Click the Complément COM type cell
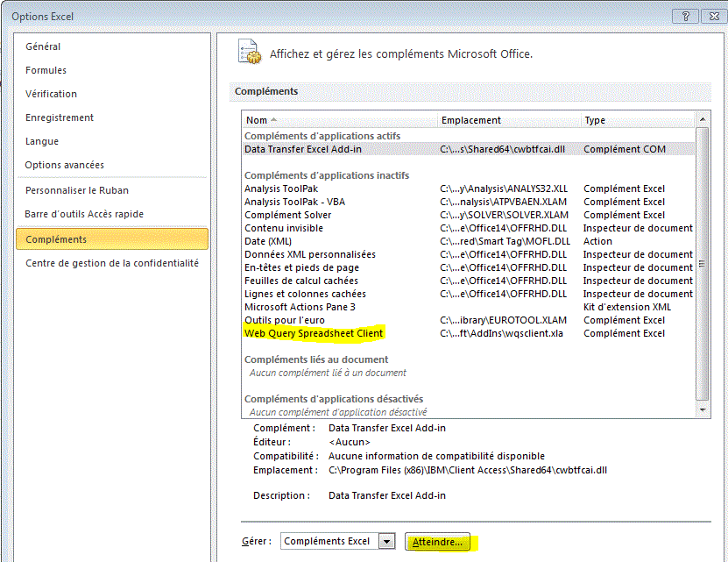The width and height of the screenshot is (728, 562). coord(625,149)
